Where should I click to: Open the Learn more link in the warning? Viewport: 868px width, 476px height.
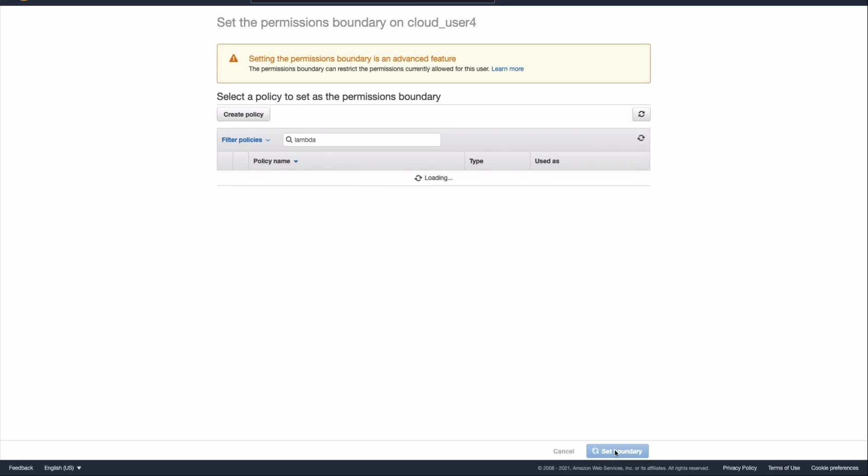507,69
